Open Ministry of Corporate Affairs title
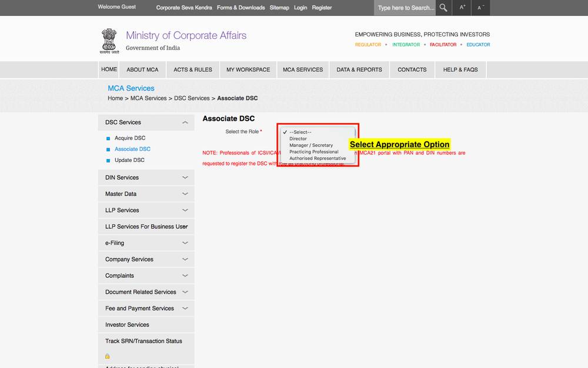588x368 pixels. click(x=186, y=35)
